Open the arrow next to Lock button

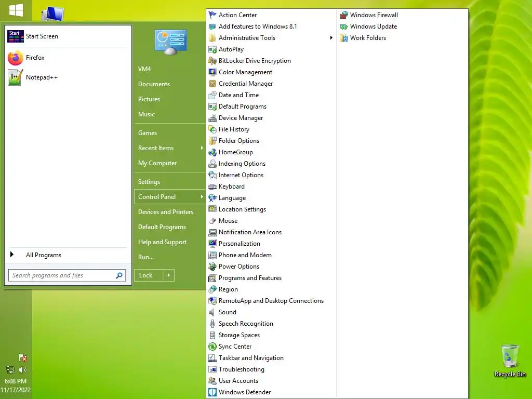(x=169, y=275)
